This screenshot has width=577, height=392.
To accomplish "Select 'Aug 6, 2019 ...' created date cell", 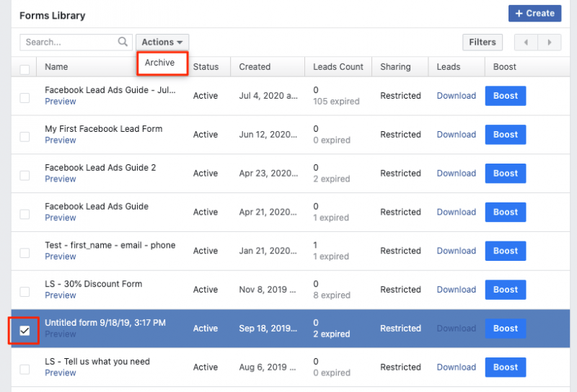I will (268, 367).
